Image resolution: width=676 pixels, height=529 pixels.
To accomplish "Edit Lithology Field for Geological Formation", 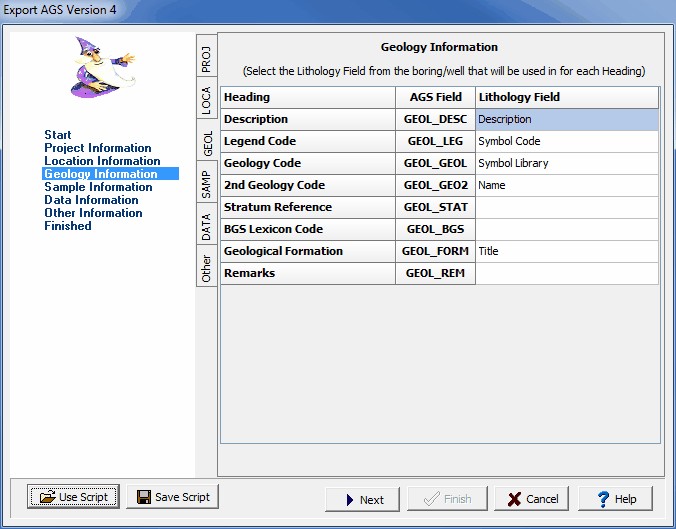I will pos(567,252).
